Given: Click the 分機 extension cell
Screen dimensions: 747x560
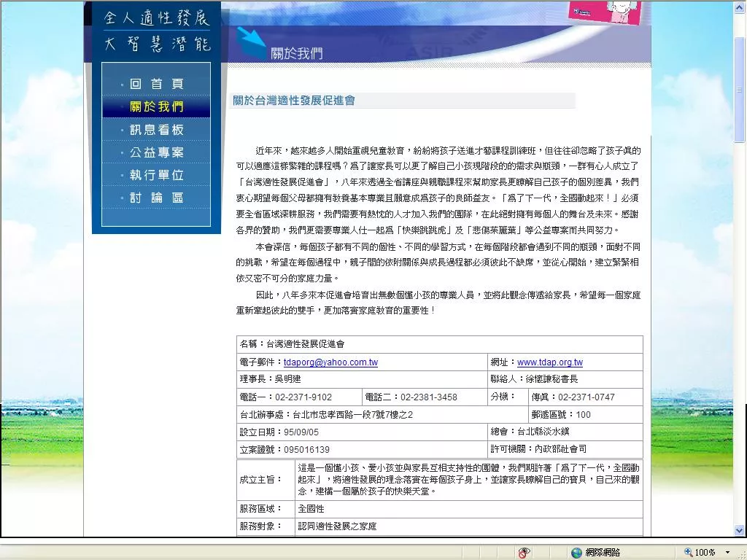Looking at the screenshot, I should pos(508,397).
